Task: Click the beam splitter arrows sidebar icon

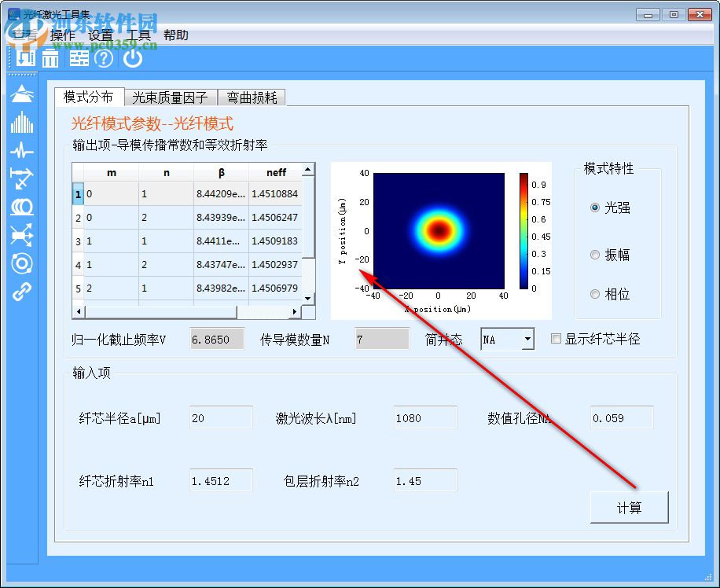Action: pyautogui.click(x=21, y=236)
